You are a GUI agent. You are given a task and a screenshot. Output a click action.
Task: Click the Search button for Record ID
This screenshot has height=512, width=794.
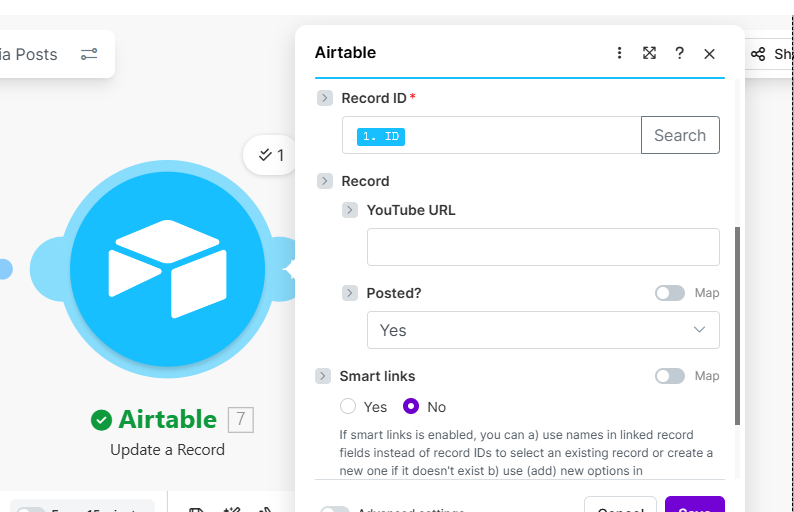pyautogui.click(x=680, y=135)
